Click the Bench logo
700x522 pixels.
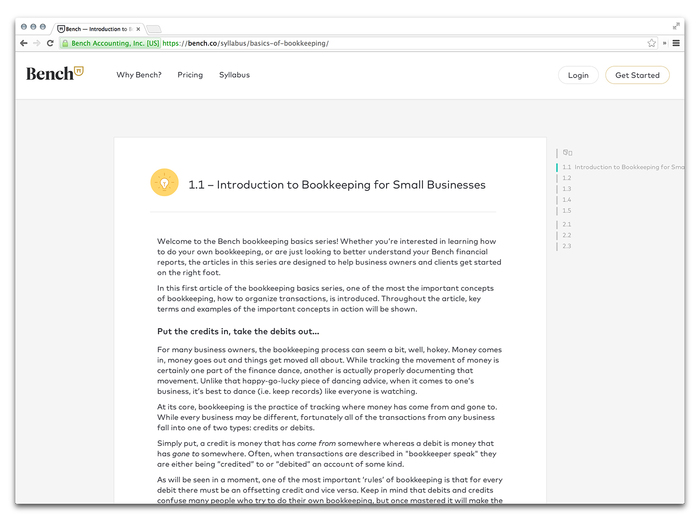pos(54,74)
